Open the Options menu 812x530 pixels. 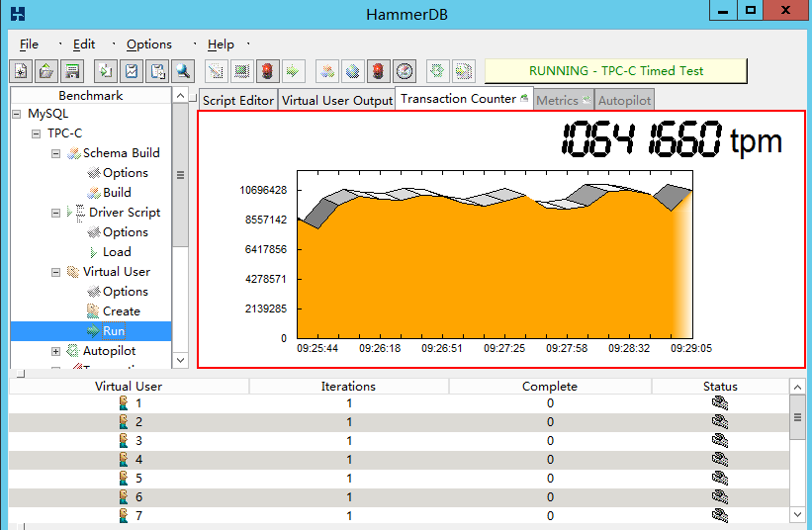149,44
